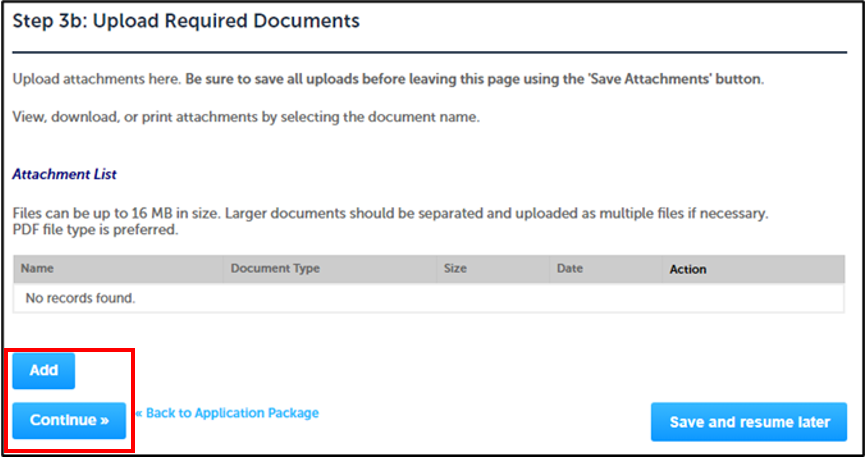Click the 16 MB file size limit note
The width and height of the screenshot is (866, 458).
click(390, 214)
